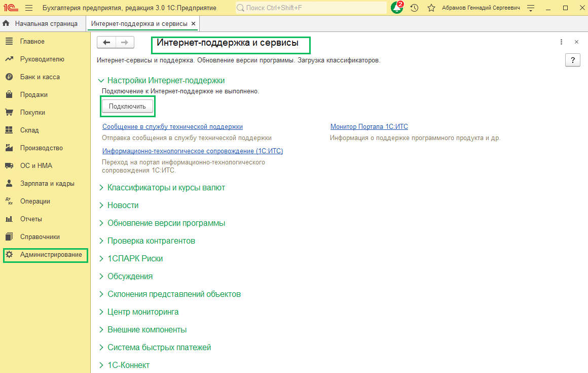This screenshot has width=588, height=373.
Task: Click the Зарплата и кадры person icon
Action: pos(9,183)
